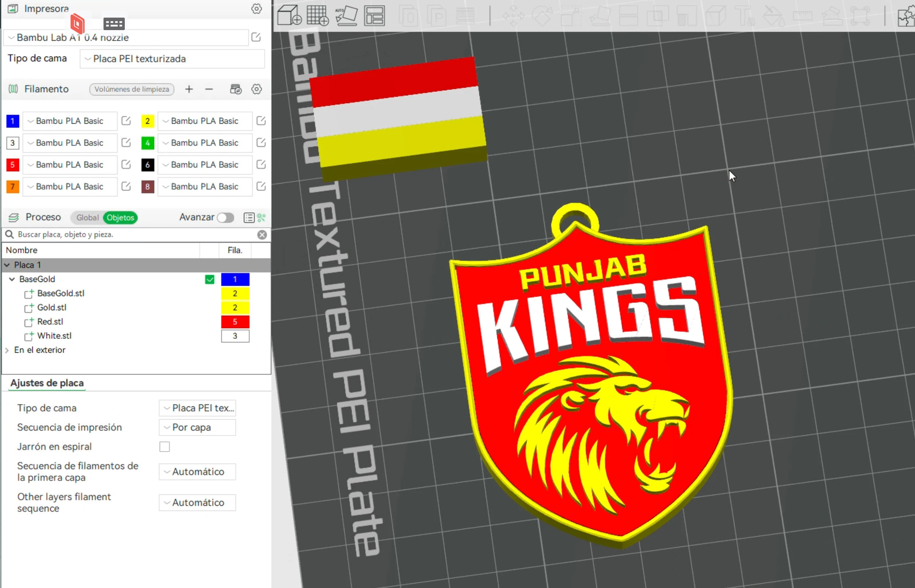The height and width of the screenshot is (588, 915).
Task: Select the Scale tool icon
Action: (571, 16)
